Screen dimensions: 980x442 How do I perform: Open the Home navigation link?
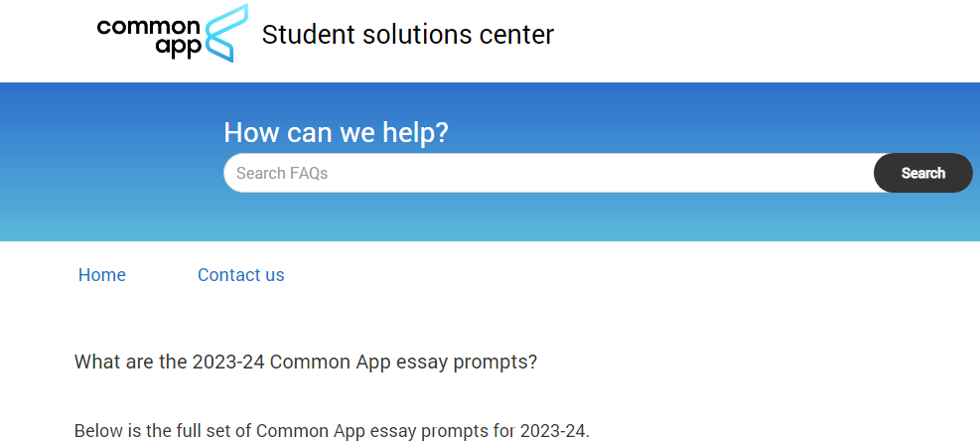(102, 275)
